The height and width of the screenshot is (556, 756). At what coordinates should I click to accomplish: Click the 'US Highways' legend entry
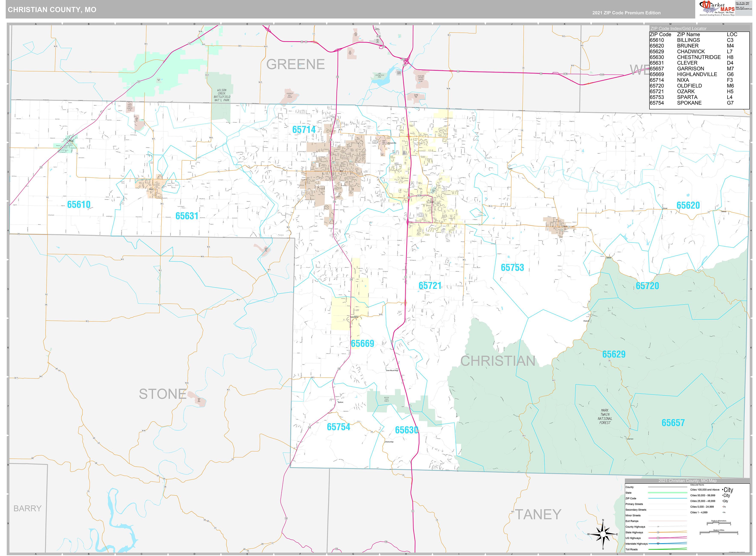click(x=633, y=538)
